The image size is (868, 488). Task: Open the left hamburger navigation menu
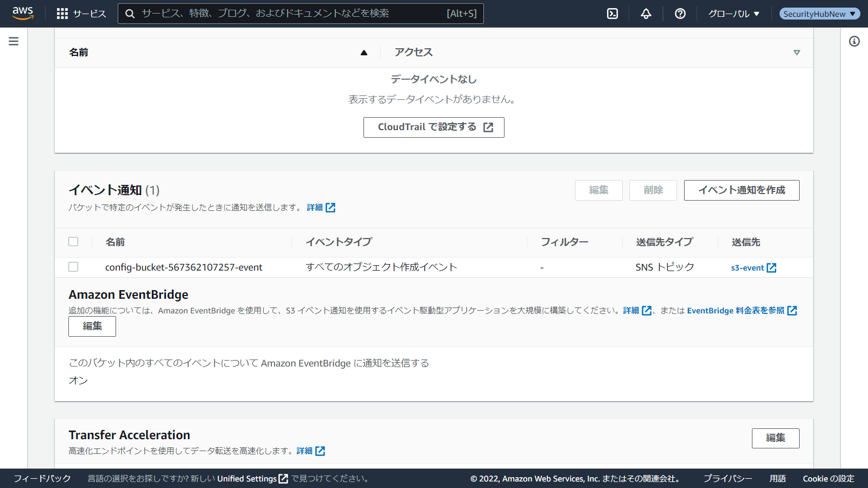coord(14,41)
